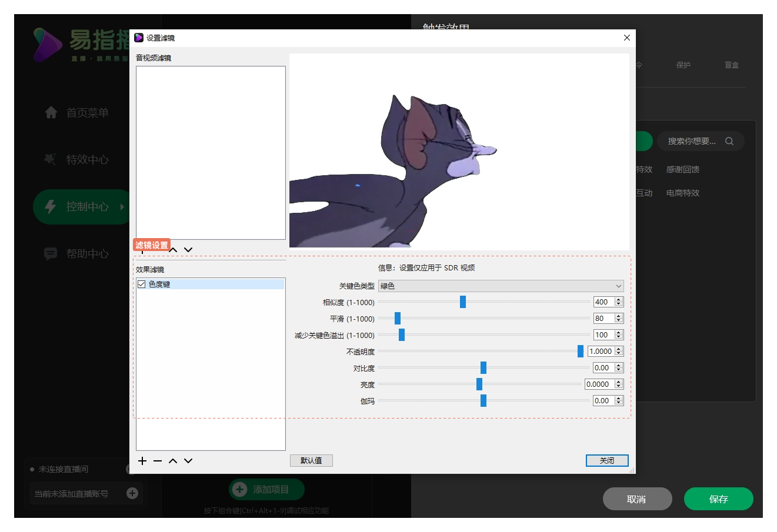Adjust the 相似度 slider handle
The image size is (777, 532).
pyautogui.click(x=463, y=302)
